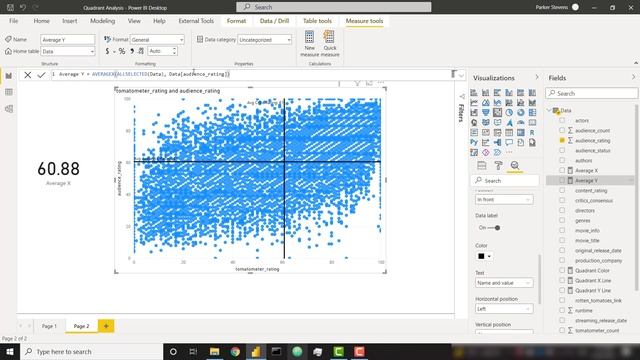This screenshot has width=640, height=360.
Task: Create a New measure
Action: (309, 43)
